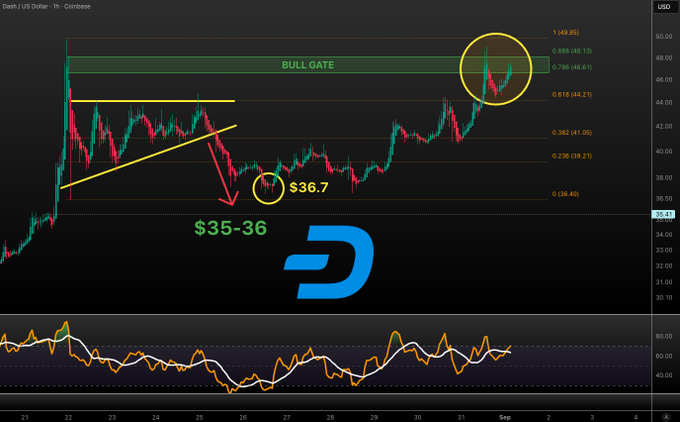Select the RSI 80.00 scale label
Viewport: 680px width, 422px height.
point(664,336)
